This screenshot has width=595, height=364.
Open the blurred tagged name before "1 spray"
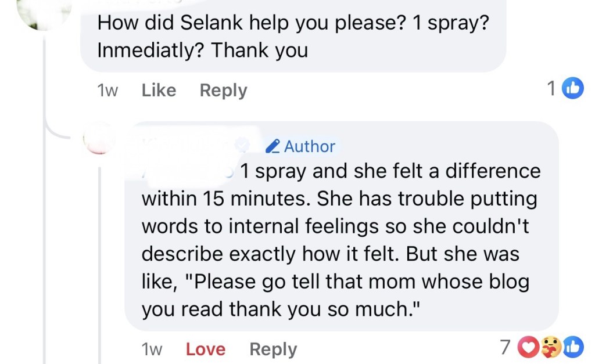point(187,172)
